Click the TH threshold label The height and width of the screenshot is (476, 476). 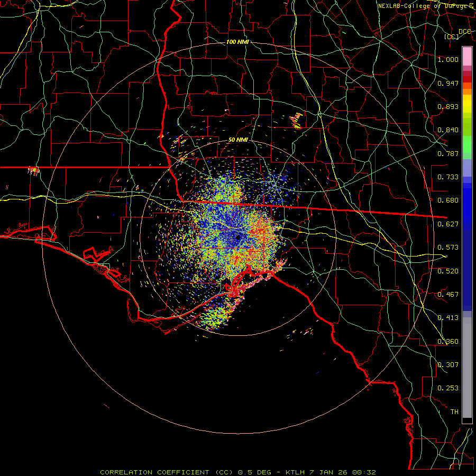pyautogui.click(x=454, y=412)
